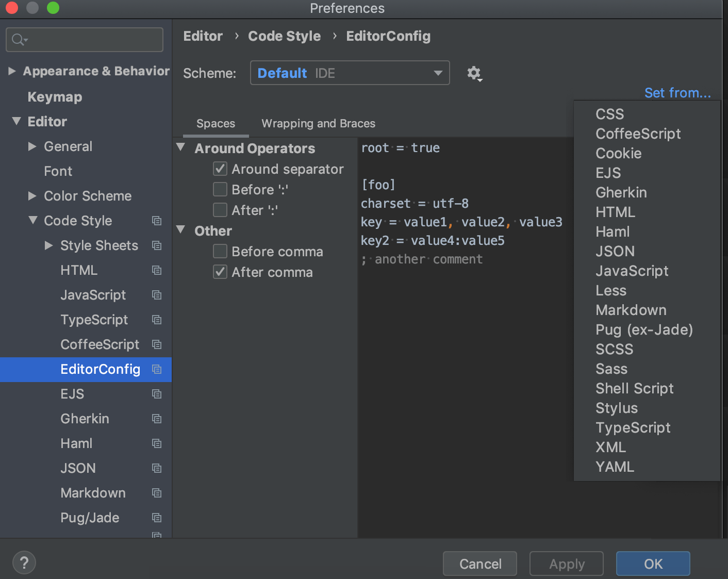Click the copy settings icon next to HTML
Viewport: 728px width, 579px height.
point(156,270)
